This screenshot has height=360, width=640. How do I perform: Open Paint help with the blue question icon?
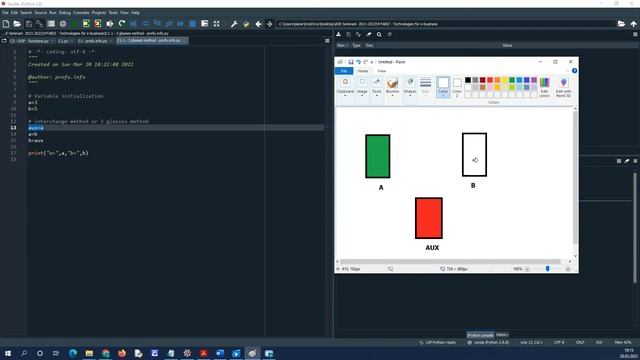coord(574,71)
